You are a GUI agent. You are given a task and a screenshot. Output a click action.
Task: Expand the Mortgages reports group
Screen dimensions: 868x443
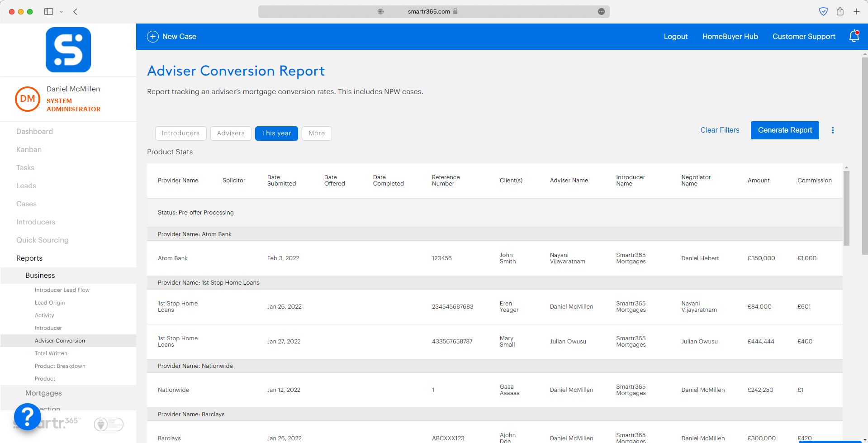[68, 393]
